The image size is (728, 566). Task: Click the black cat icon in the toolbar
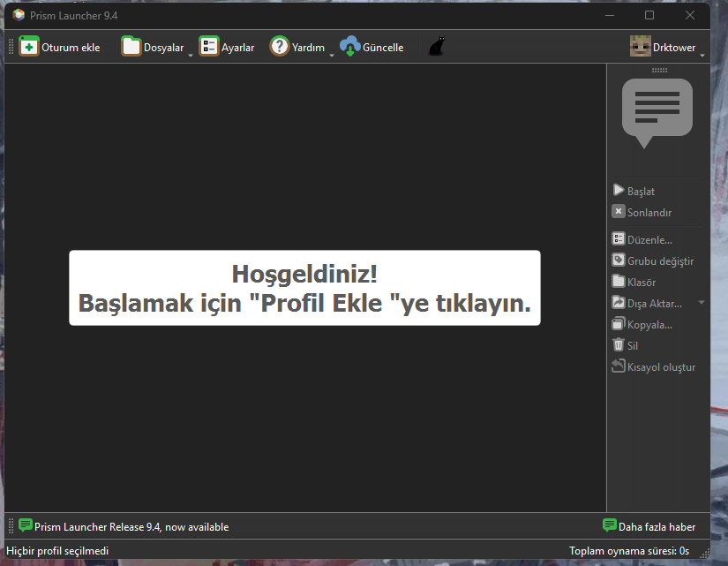click(x=437, y=47)
